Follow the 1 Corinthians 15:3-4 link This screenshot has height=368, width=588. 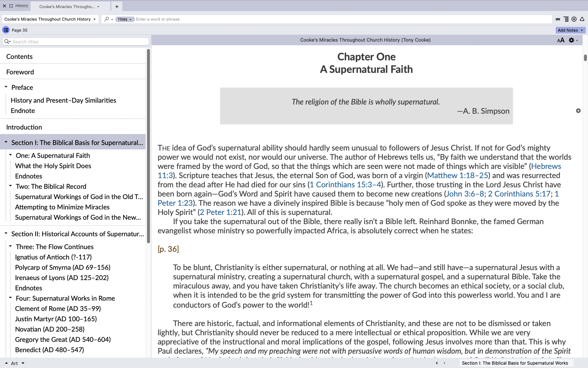[345, 185]
